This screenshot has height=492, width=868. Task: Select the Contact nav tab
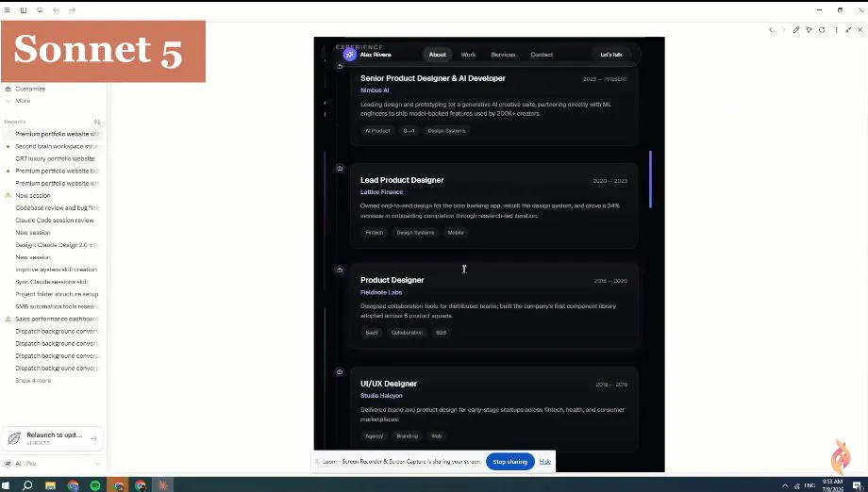click(x=542, y=54)
